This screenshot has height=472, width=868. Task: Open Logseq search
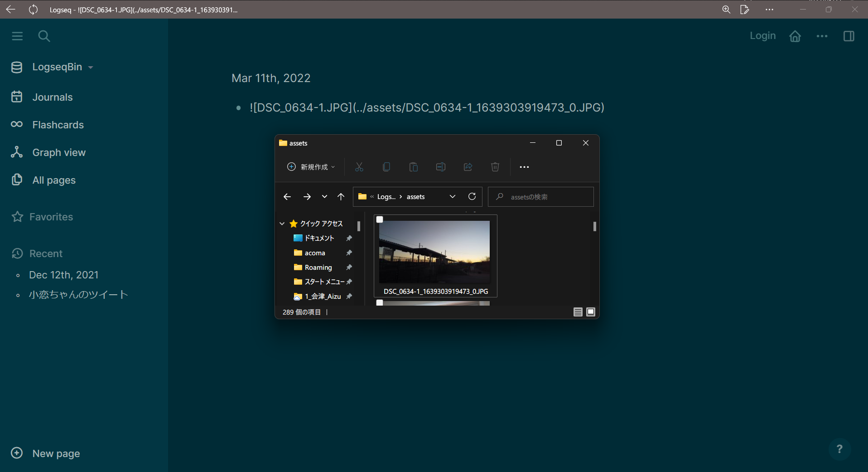44,36
